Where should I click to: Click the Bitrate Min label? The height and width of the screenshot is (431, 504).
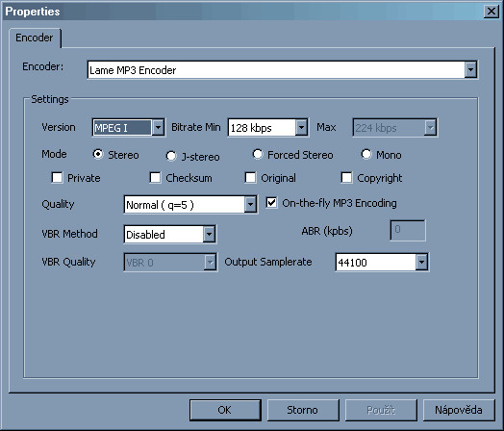tap(196, 127)
